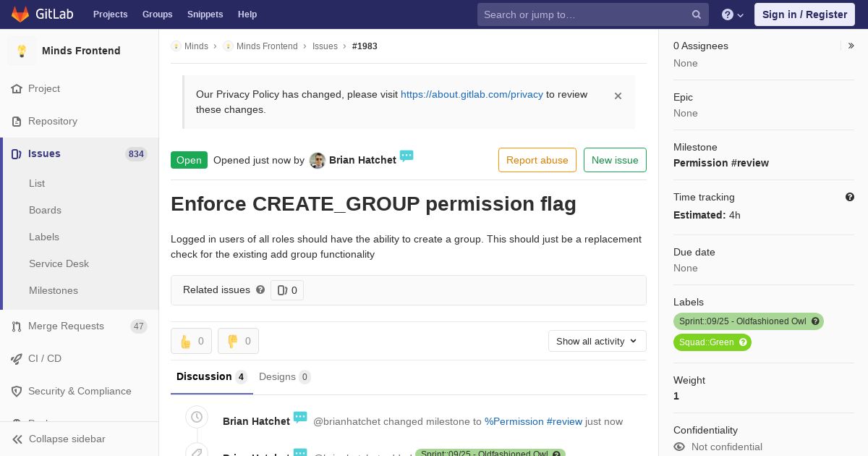
Task: Click the #1983 breadcrumb item
Action: [365, 46]
